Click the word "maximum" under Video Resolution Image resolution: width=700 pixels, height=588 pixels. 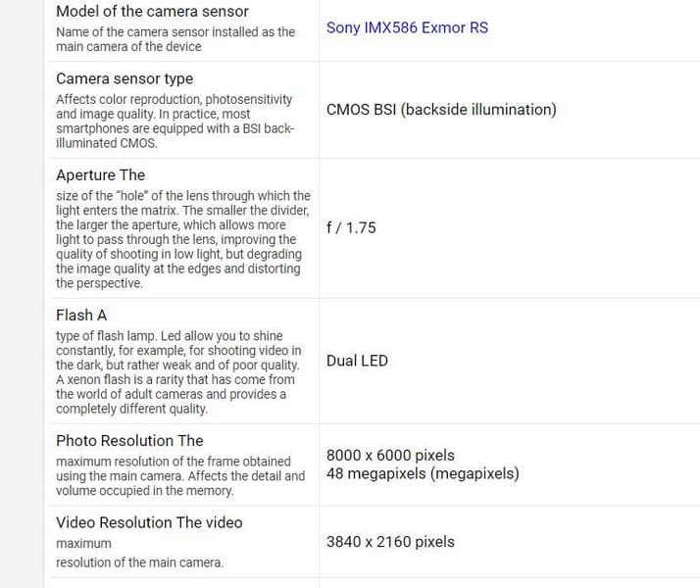[83, 543]
